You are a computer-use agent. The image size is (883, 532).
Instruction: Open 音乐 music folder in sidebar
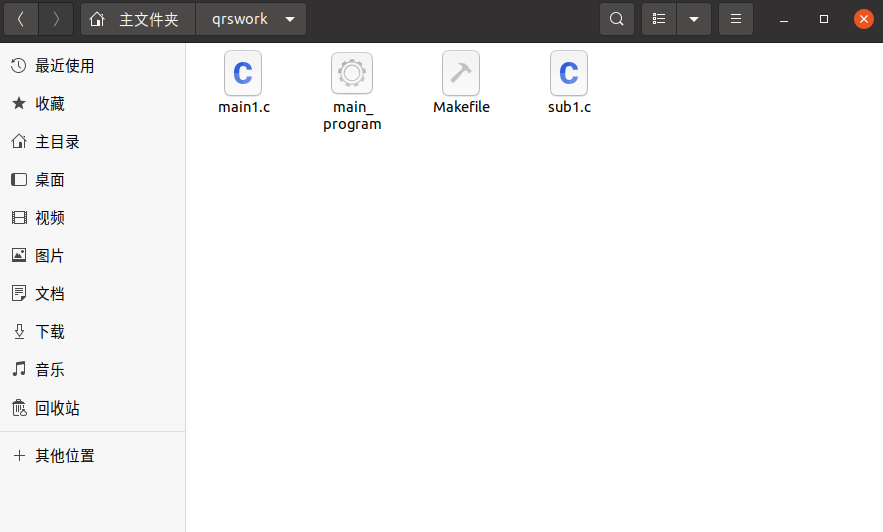(92, 370)
